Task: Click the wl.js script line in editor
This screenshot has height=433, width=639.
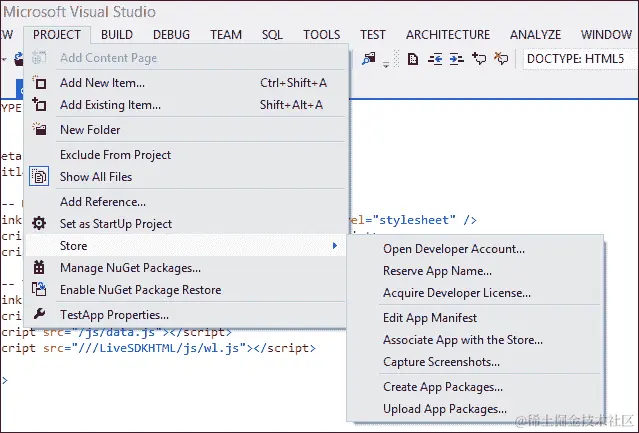Action: click(x=159, y=348)
